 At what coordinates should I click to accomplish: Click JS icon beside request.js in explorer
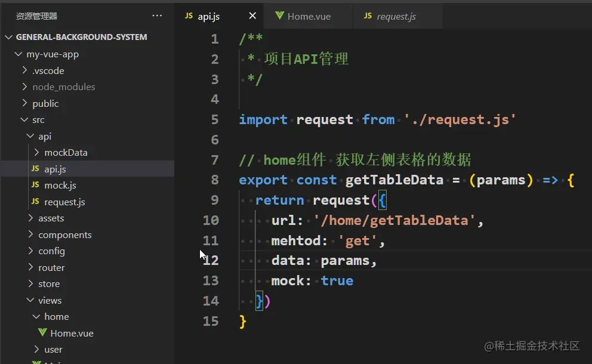point(36,202)
